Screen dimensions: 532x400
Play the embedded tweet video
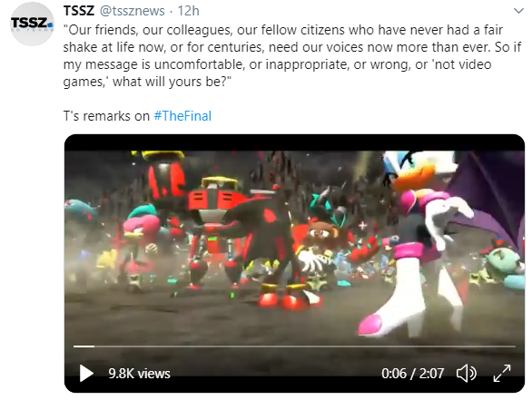pos(86,373)
